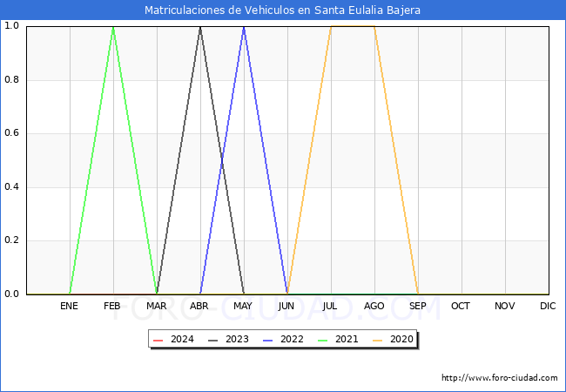
Task: Click the NOV month axis label
Action: (x=505, y=306)
